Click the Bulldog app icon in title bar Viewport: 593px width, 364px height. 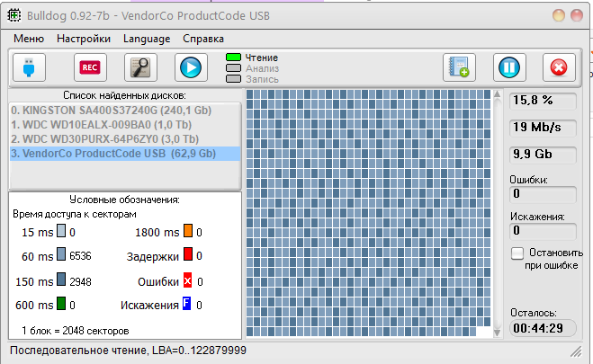coord(14,15)
